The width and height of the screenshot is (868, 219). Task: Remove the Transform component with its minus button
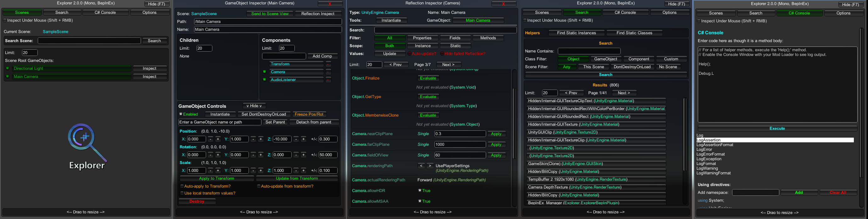328,64
